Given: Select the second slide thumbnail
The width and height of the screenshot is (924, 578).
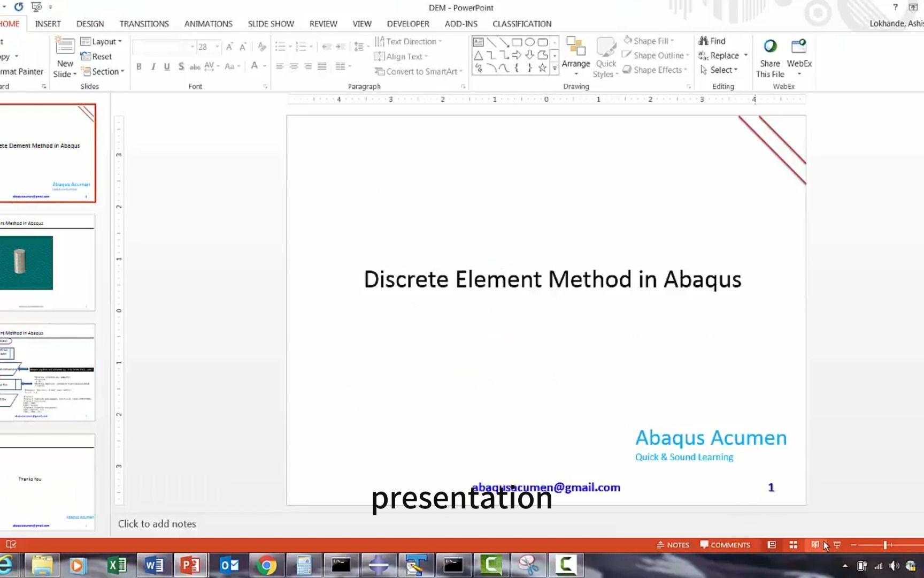Looking at the screenshot, I should (x=47, y=262).
